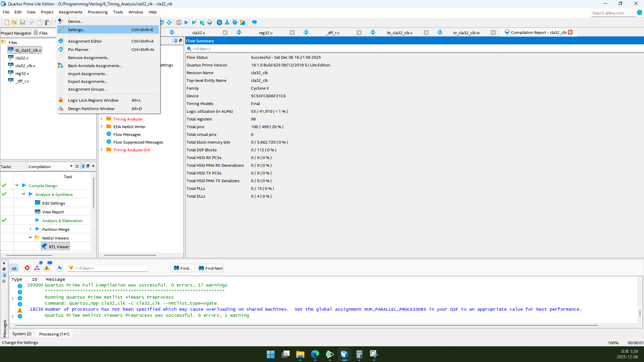Click the Find Next button
The image size is (644, 362).
tap(210, 268)
